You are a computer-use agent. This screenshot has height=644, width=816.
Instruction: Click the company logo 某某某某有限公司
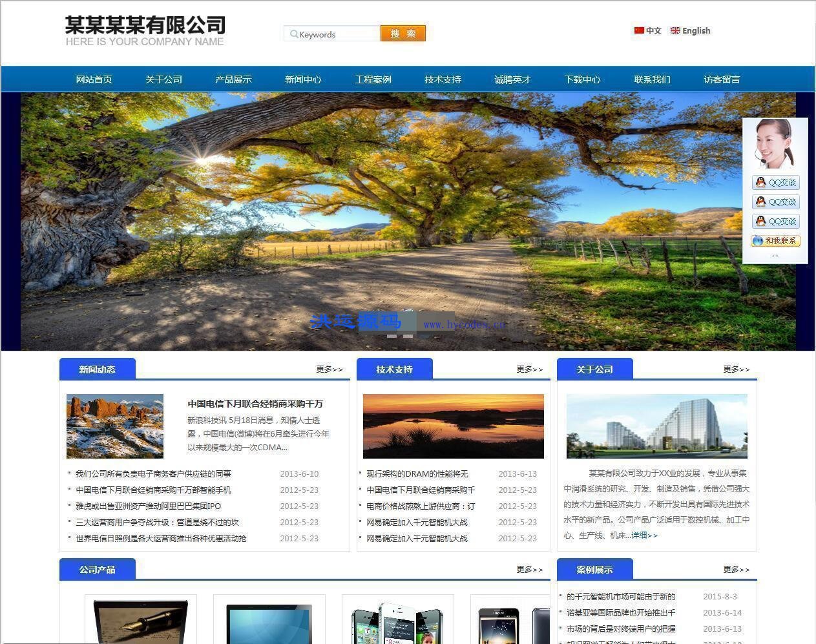pos(145,31)
